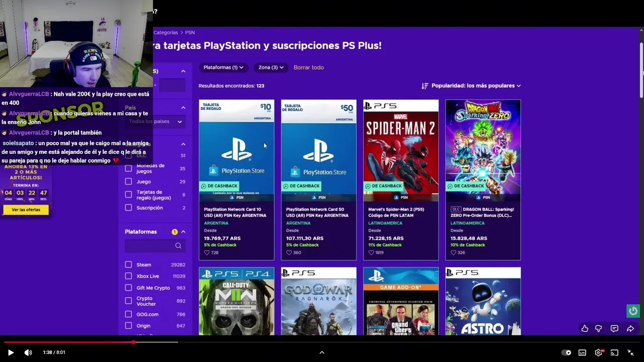
Task: Open the Categorías breadcrumb link
Action: 166,32
